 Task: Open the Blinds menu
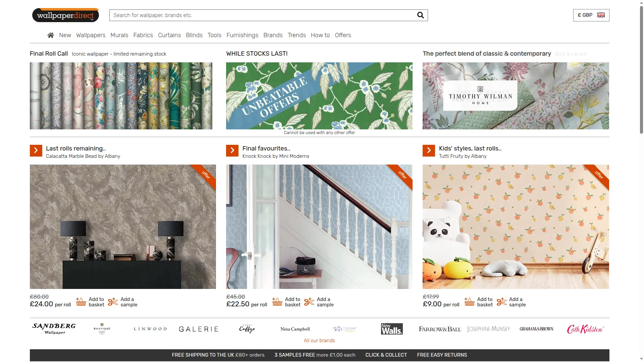click(194, 35)
